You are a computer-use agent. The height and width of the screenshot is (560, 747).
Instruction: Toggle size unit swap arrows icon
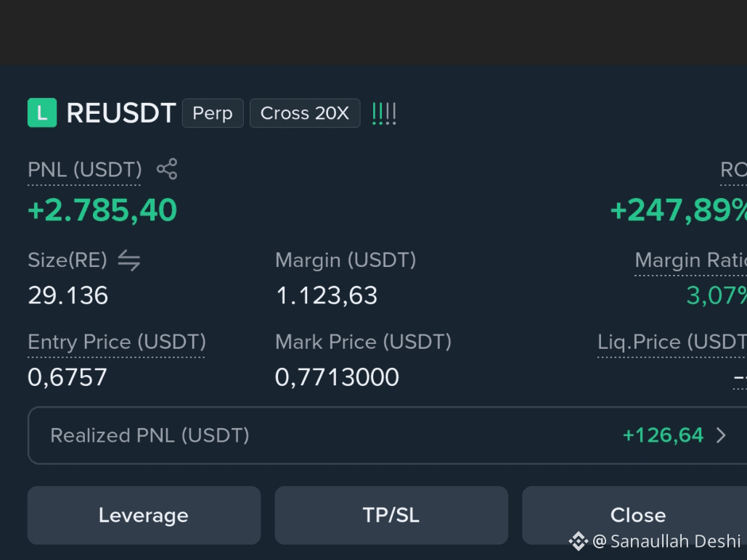click(x=129, y=260)
